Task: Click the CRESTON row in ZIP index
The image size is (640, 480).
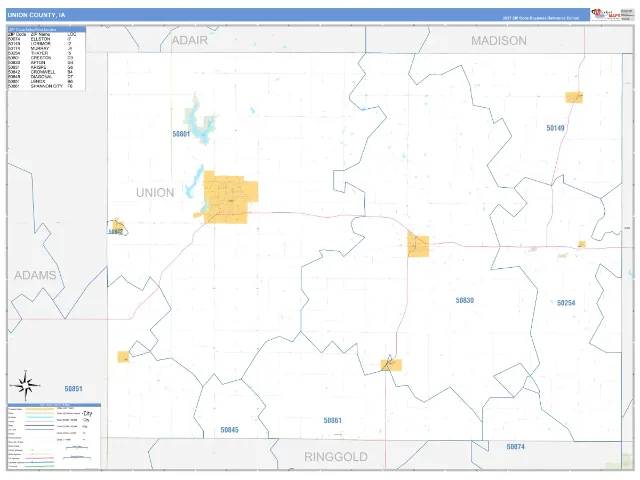Action: 41,58
